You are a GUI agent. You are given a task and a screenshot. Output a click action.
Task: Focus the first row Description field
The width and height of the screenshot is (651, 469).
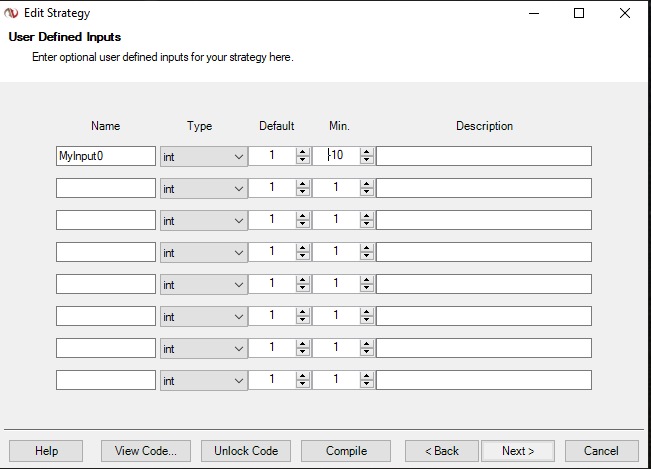pos(484,156)
